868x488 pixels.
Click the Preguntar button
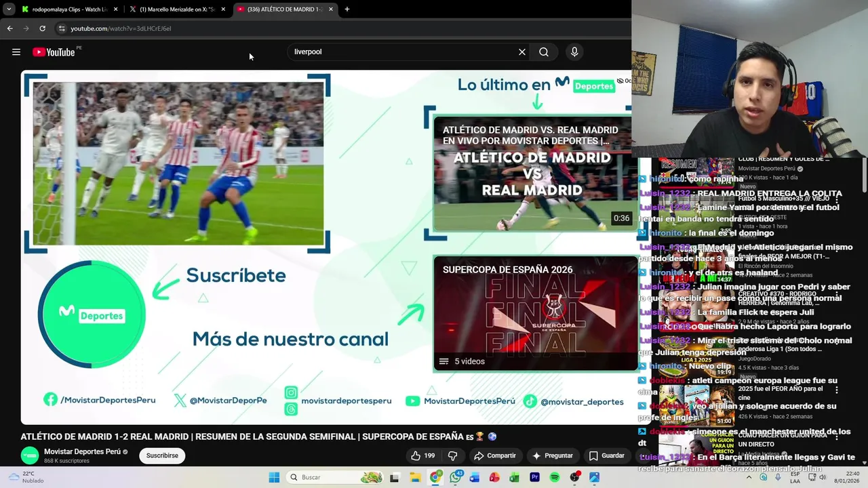[x=553, y=455]
